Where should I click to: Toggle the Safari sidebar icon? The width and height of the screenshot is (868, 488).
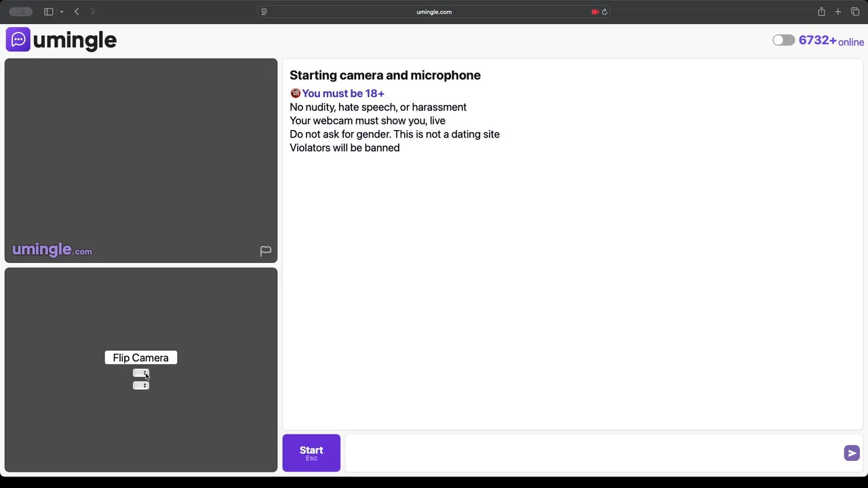pyautogui.click(x=49, y=12)
